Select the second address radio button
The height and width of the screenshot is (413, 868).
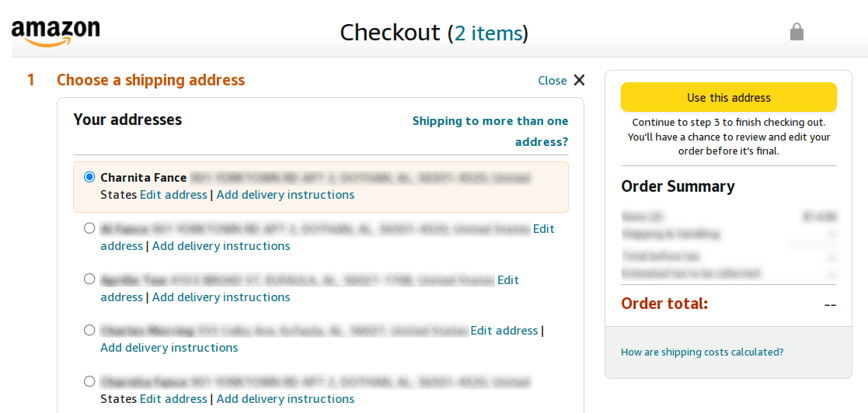(x=89, y=228)
